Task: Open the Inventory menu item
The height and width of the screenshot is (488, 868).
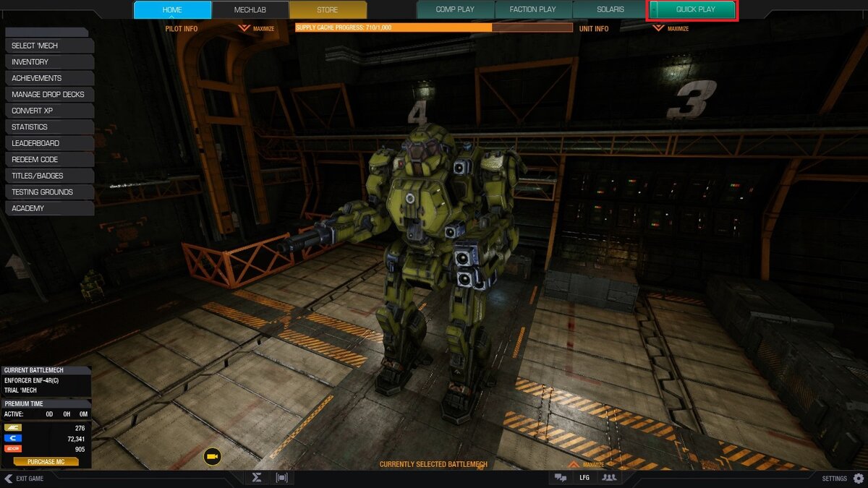Action: tap(49, 62)
